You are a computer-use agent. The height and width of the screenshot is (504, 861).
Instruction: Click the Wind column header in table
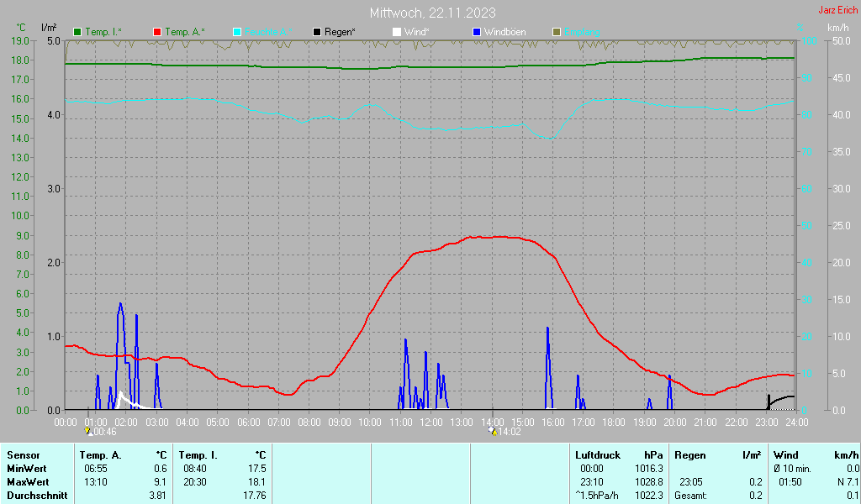pos(785,455)
